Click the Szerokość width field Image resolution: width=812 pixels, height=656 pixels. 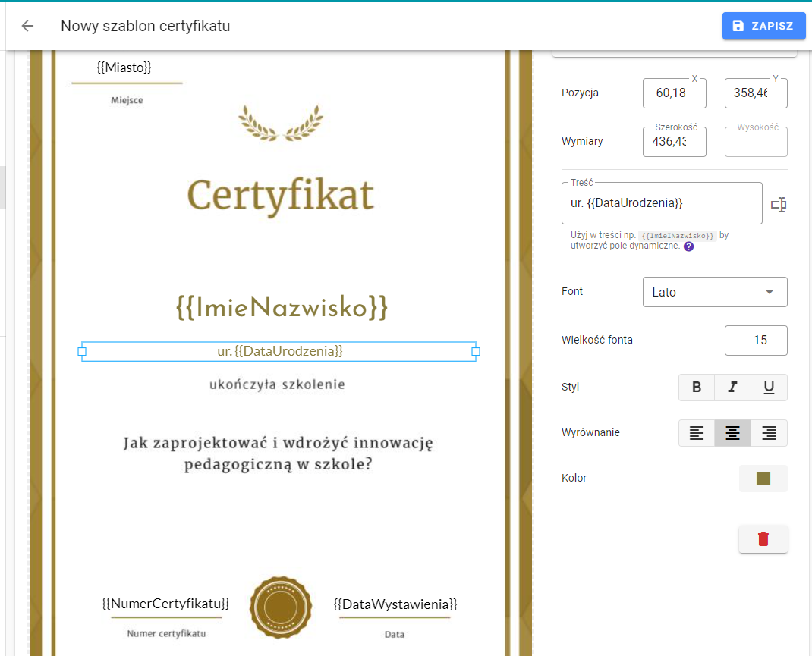674,141
